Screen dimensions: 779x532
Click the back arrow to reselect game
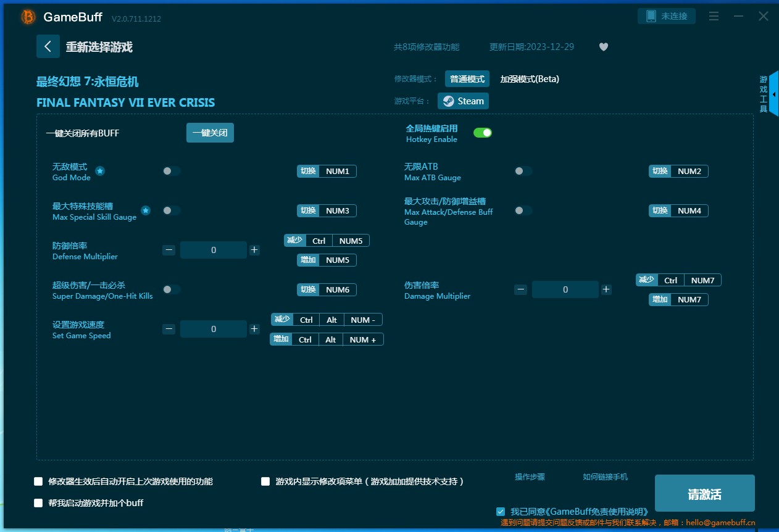click(x=48, y=47)
